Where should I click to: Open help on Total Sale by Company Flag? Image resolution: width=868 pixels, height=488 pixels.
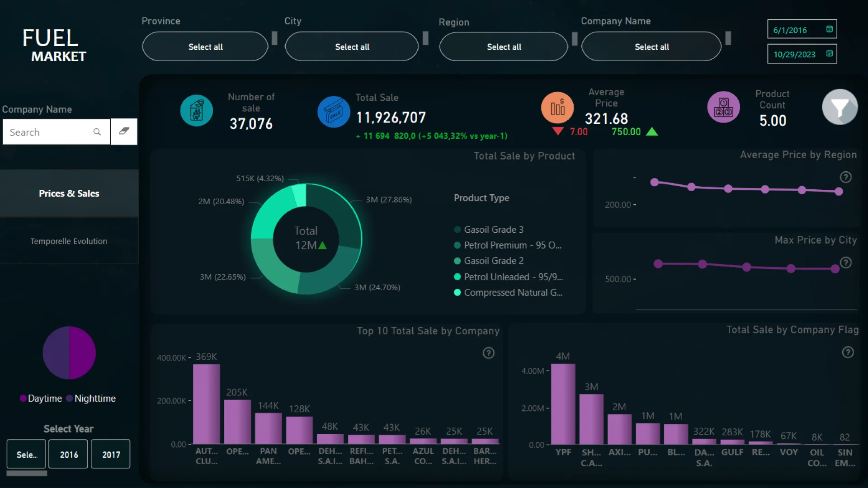848,352
